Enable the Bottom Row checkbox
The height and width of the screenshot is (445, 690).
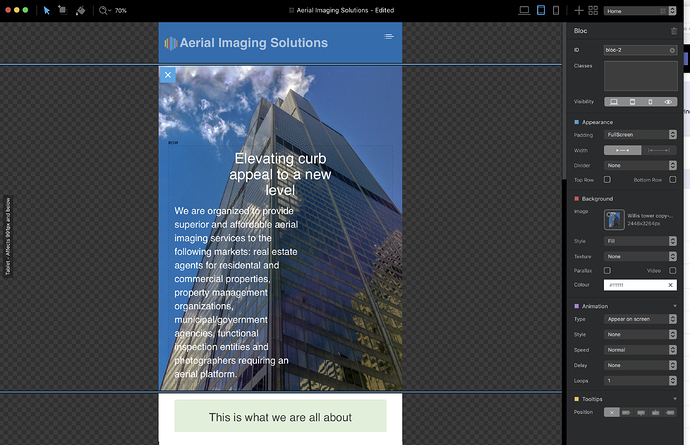point(673,179)
